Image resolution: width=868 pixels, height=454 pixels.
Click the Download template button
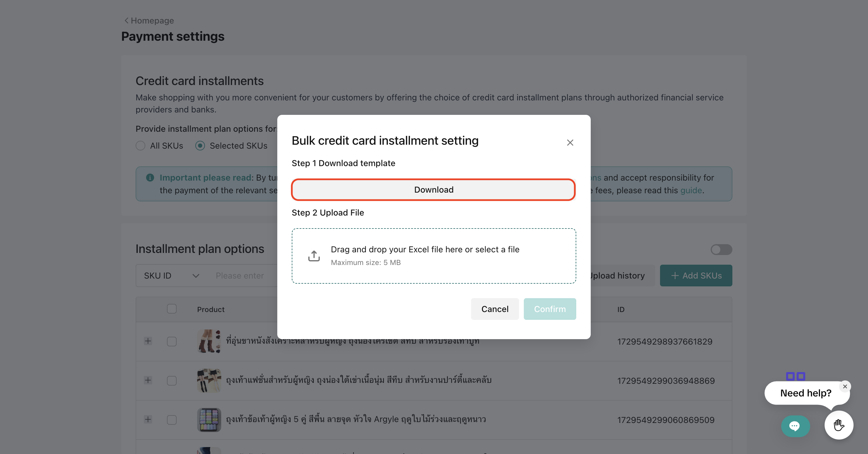(433, 190)
